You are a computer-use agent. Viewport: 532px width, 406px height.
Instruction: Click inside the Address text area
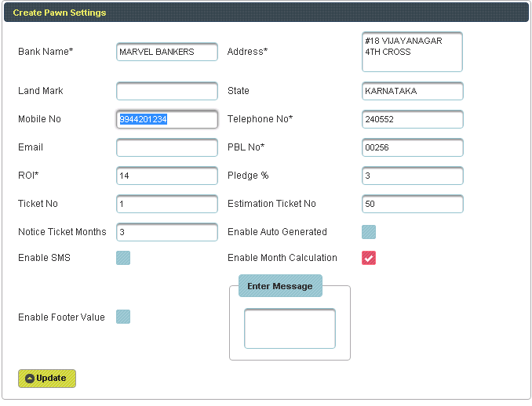point(412,52)
